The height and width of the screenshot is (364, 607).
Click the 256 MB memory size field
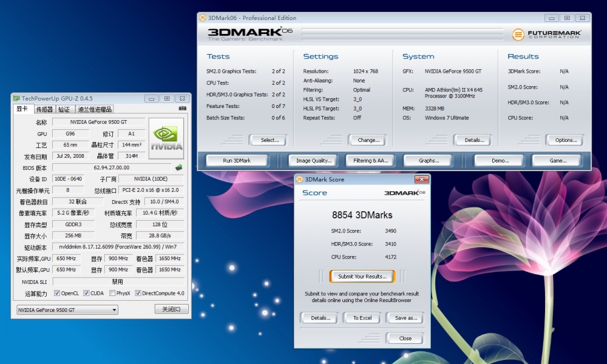pos(73,235)
